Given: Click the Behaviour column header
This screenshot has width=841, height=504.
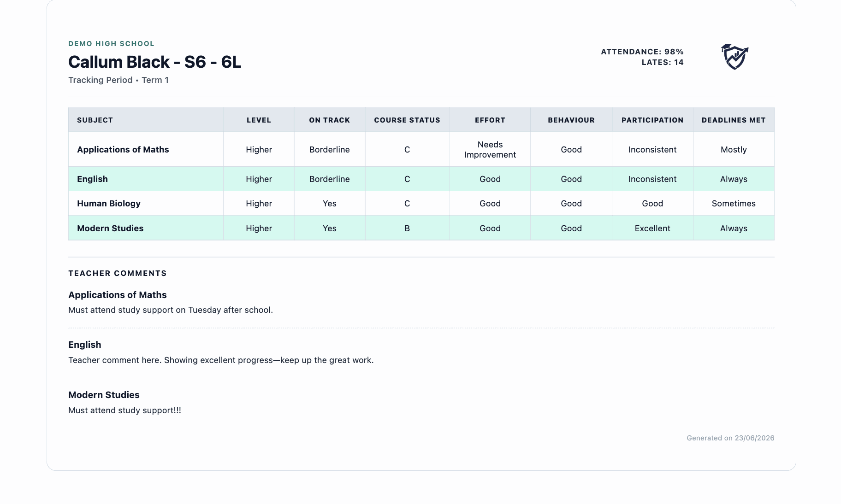Looking at the screenshot, I should 571,120.
